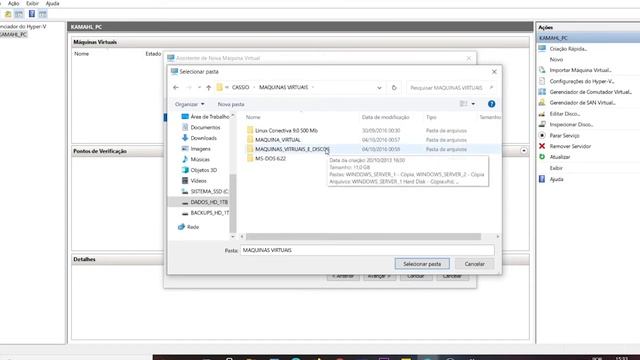This screenshot has height=360, width=640.
Task: Select BACKUPS_HD drive in sidebar
Action: pos(209,213)
